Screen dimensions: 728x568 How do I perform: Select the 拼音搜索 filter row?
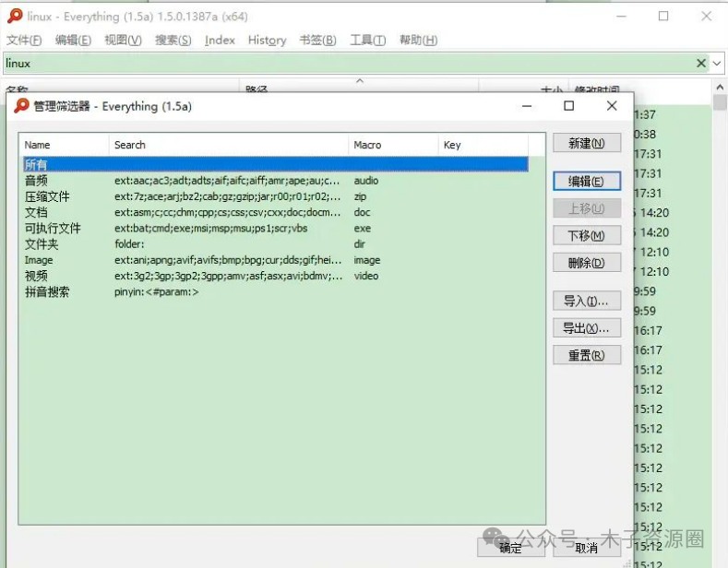[x=276, y=292]
